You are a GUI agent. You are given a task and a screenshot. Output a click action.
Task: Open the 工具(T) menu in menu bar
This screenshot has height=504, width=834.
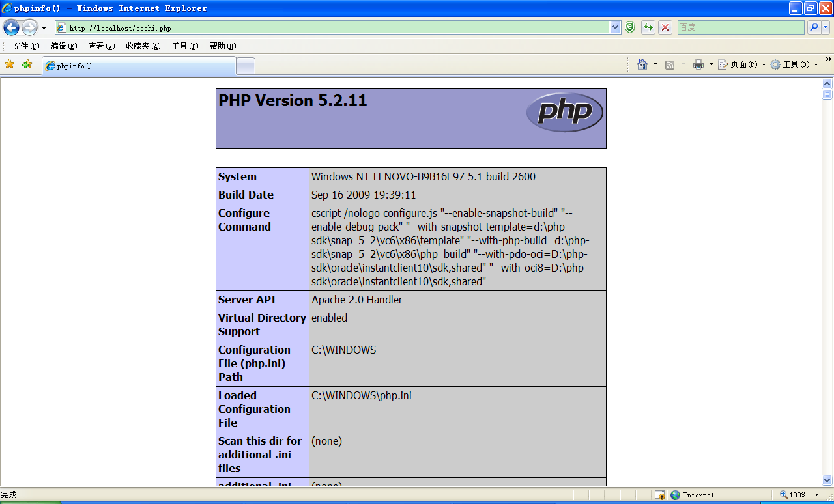click(185, 46)
